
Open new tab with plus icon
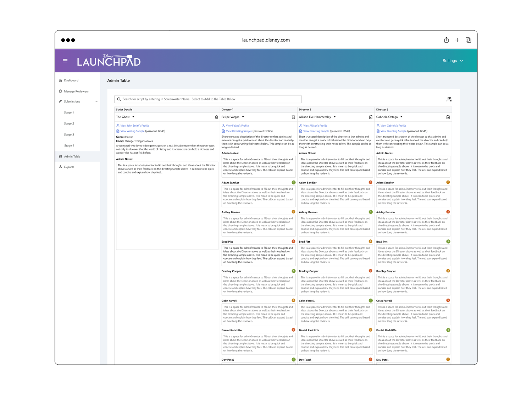tap(457, 40)
